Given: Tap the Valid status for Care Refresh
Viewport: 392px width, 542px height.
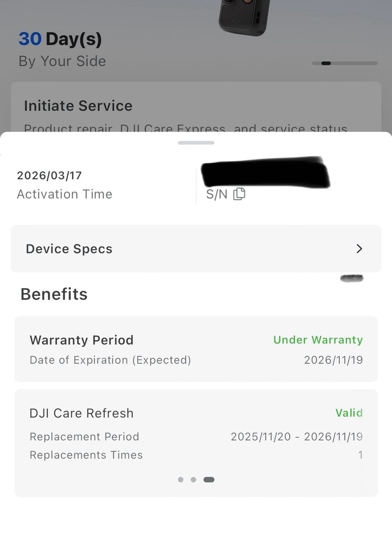Looking at the screenshot, I should coord(349,413).
